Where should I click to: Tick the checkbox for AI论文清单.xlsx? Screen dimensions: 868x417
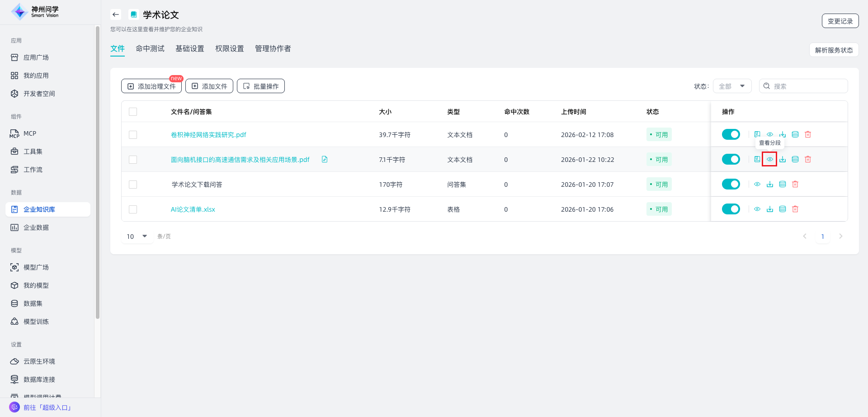coord(133,209)
